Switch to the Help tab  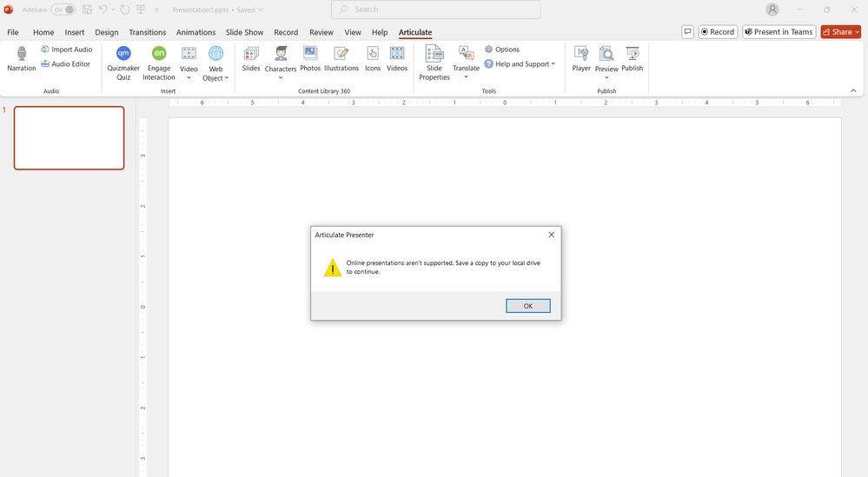click(x=380, y=32)
